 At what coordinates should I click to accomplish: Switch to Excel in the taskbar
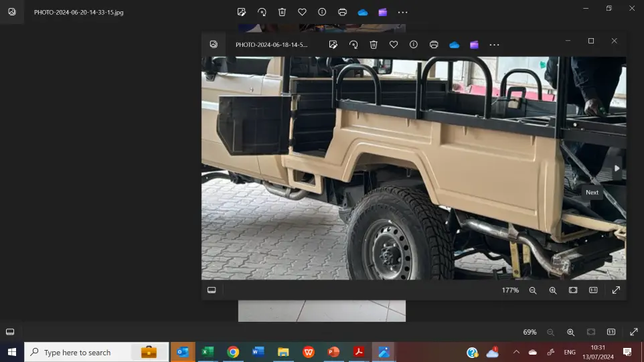pyautogui.click(x=208, y=352)
